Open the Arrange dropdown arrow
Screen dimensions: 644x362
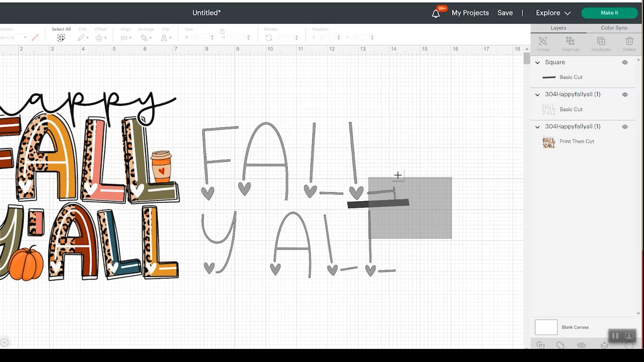pyautogui.click(x=150, y=38)
